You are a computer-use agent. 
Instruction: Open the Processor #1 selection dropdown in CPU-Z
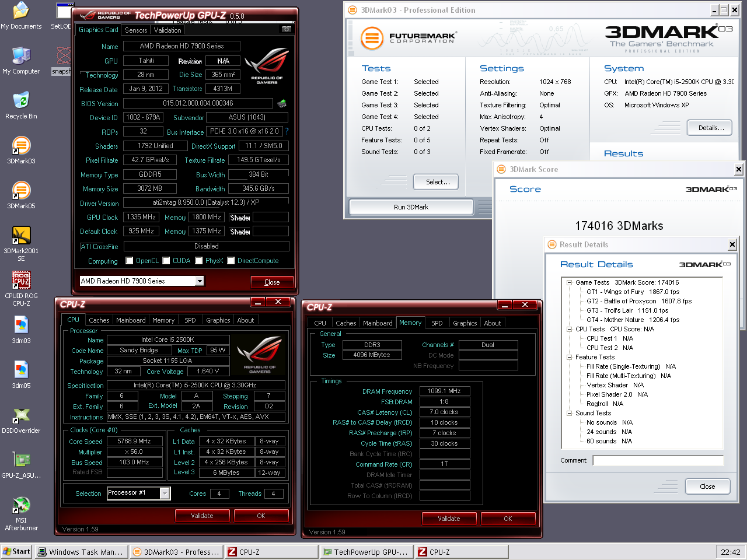(165, 494)
